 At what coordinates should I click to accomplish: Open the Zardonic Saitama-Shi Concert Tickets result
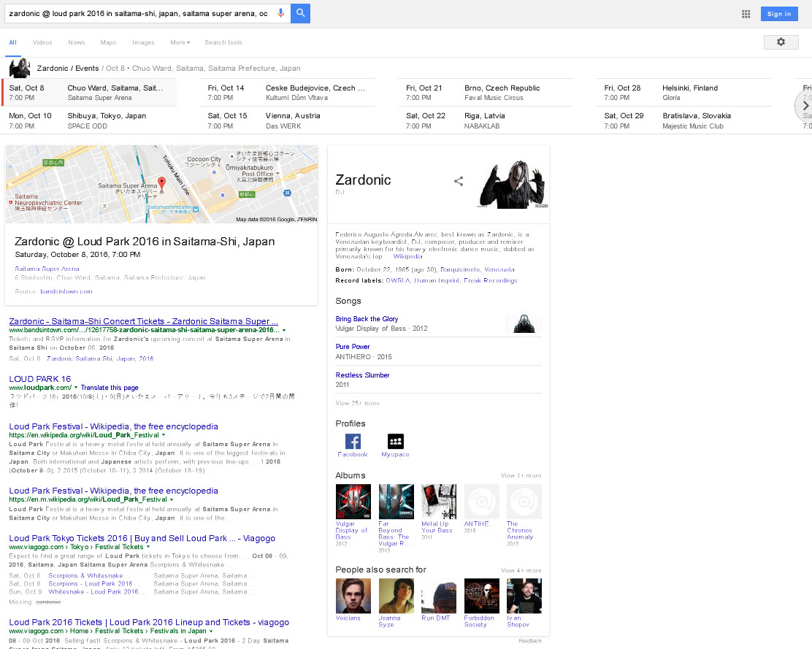pyautogui.click(x=143, y=321)
